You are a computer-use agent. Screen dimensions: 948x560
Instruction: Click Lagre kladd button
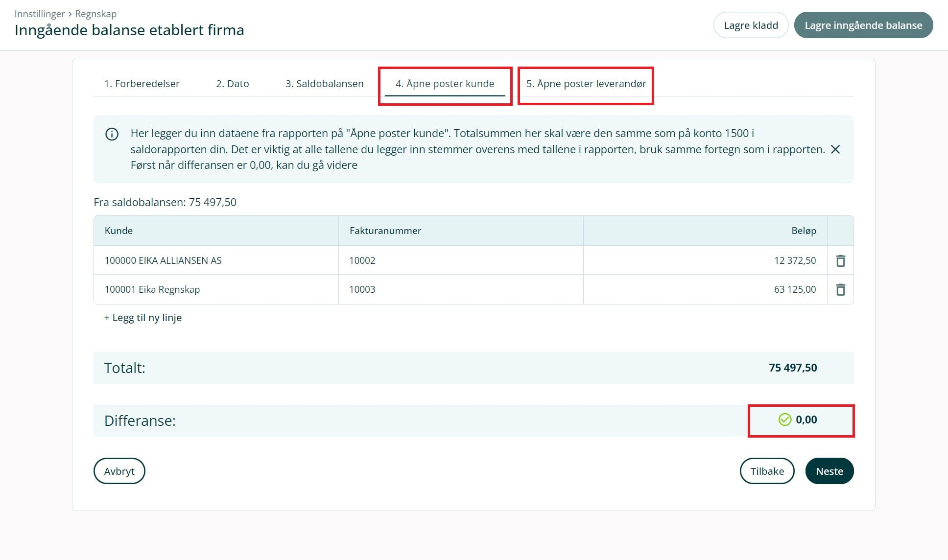[x=750, y=25]
